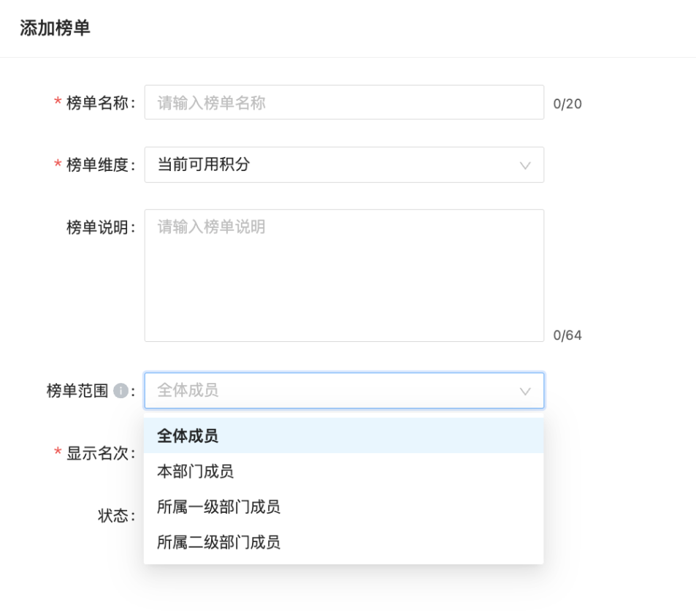696x616 pixels.
Task: Pick 所属一级部门成员 in the range list
Action: [x=343, y=506]
